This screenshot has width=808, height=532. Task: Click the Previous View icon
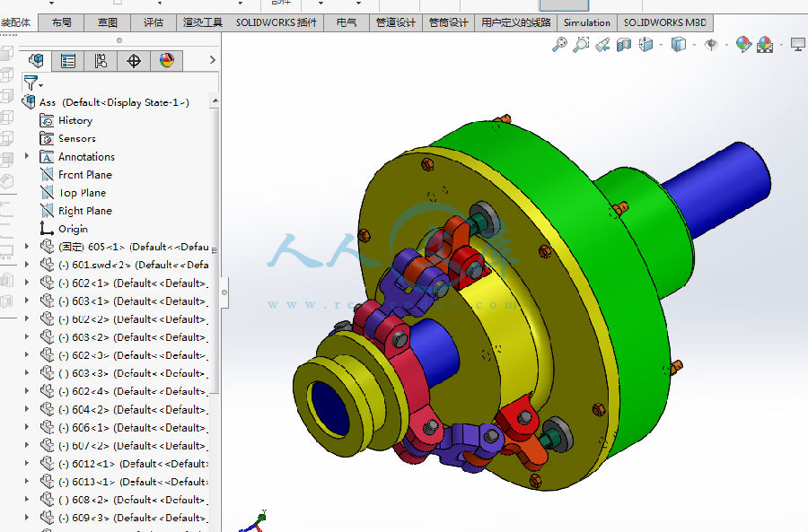(x=602, y=45)
